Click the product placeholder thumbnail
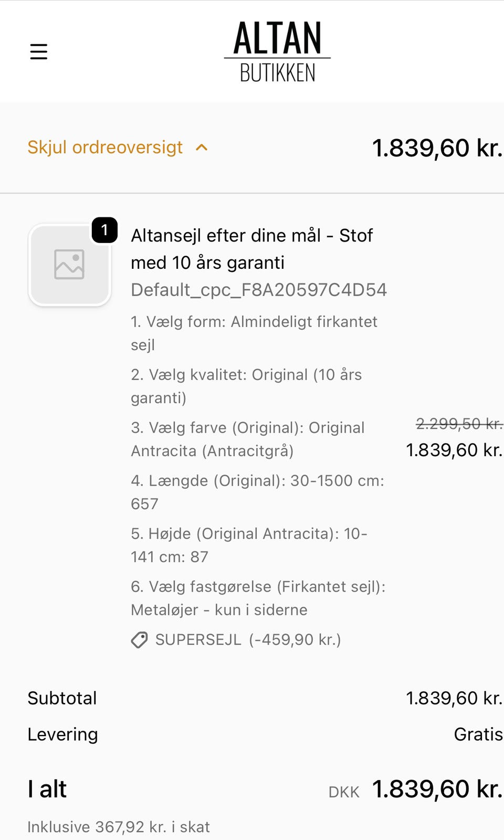 (x=69, y=264)
